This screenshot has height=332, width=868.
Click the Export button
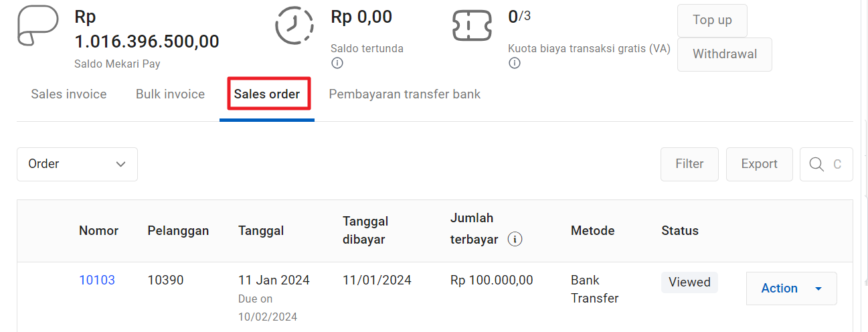coord(759,164)
